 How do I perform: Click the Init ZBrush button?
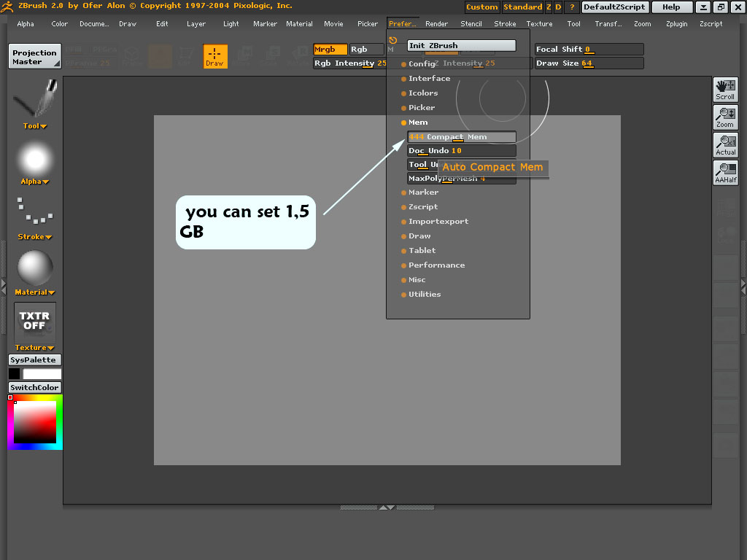pos(462,46)
